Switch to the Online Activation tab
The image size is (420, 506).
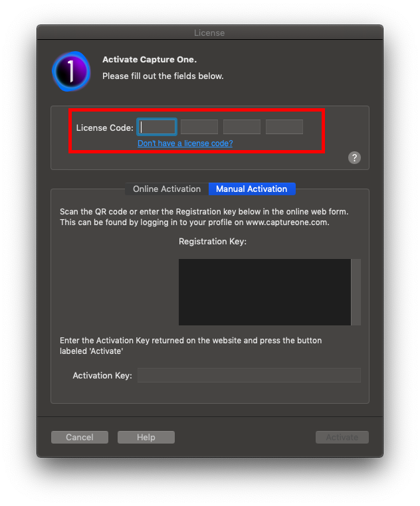coord(167,189)
